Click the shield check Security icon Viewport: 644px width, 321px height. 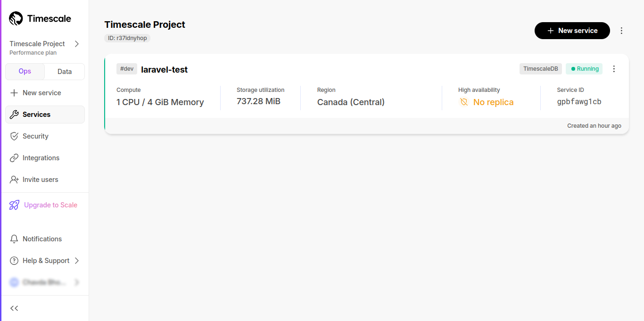[14, 136]
